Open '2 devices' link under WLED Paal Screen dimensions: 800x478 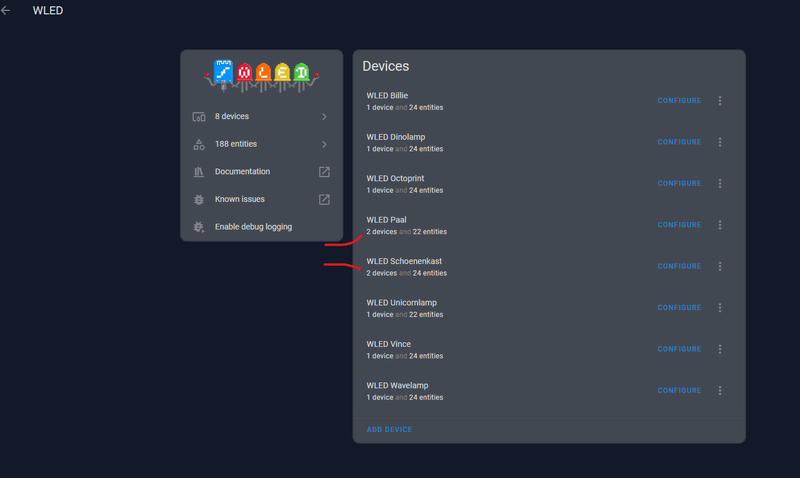coord(381,232)
